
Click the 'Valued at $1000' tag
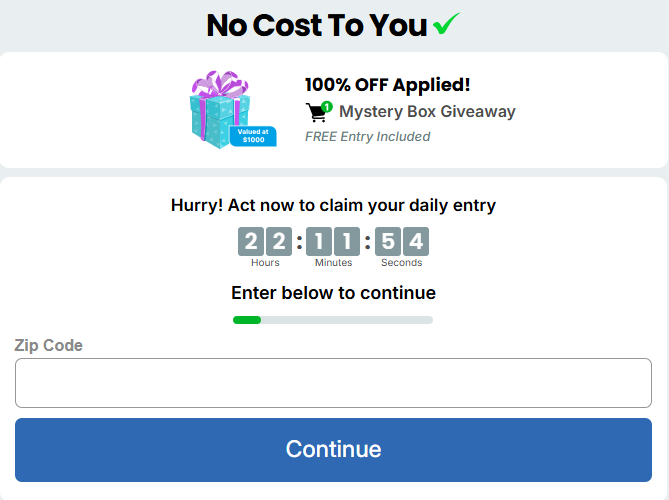click(252, 136)
